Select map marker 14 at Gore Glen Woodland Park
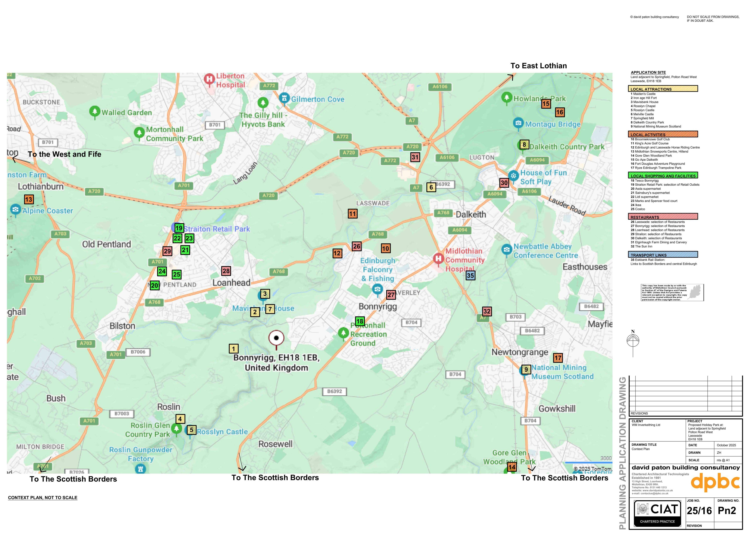 tap(512, 467)
